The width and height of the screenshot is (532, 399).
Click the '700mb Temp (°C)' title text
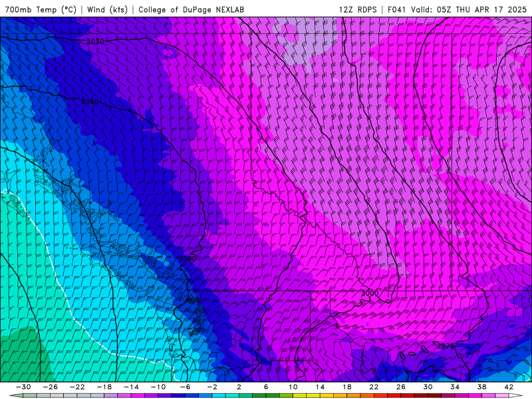(41, 9)
